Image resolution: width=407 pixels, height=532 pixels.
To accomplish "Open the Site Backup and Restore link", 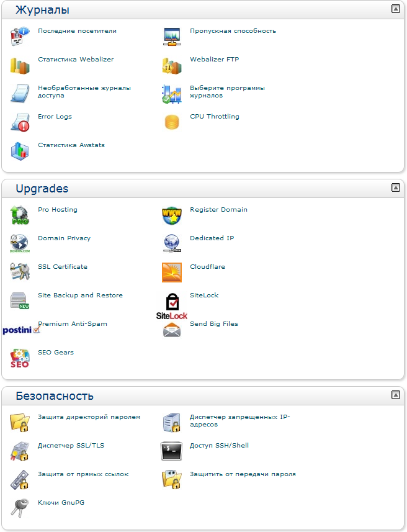I will 80,295.
